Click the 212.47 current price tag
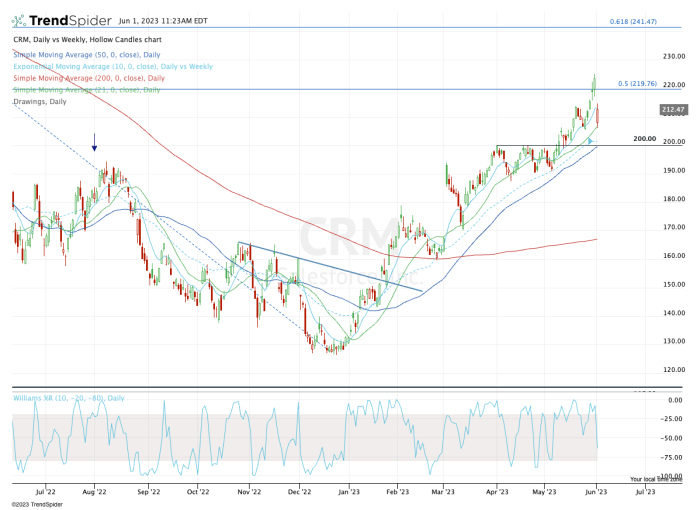Image resolution: width=700 pixels, height=510 pixels. pos(672,110)
